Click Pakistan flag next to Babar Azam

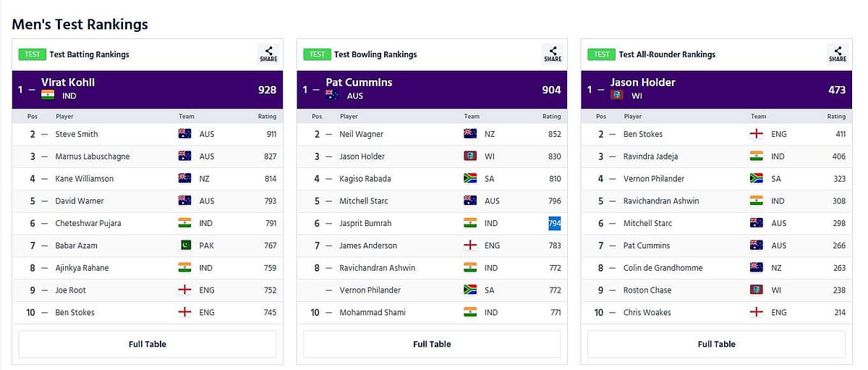pos(184,245)
